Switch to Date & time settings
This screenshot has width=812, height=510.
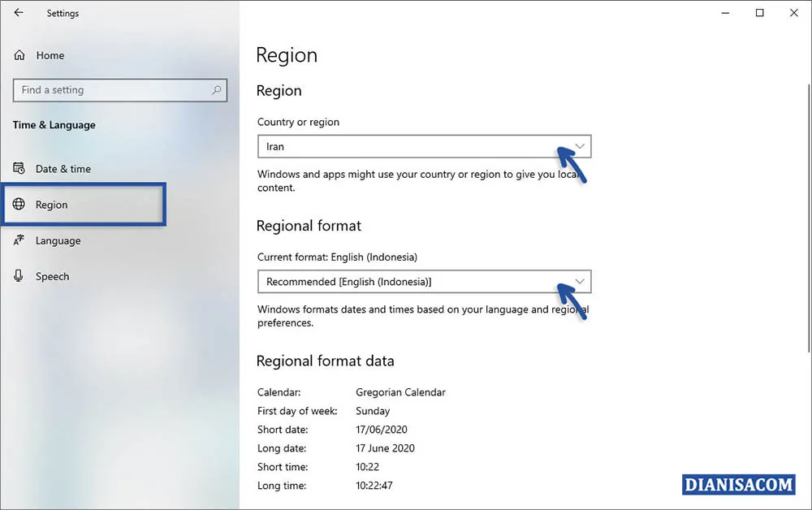63,168
